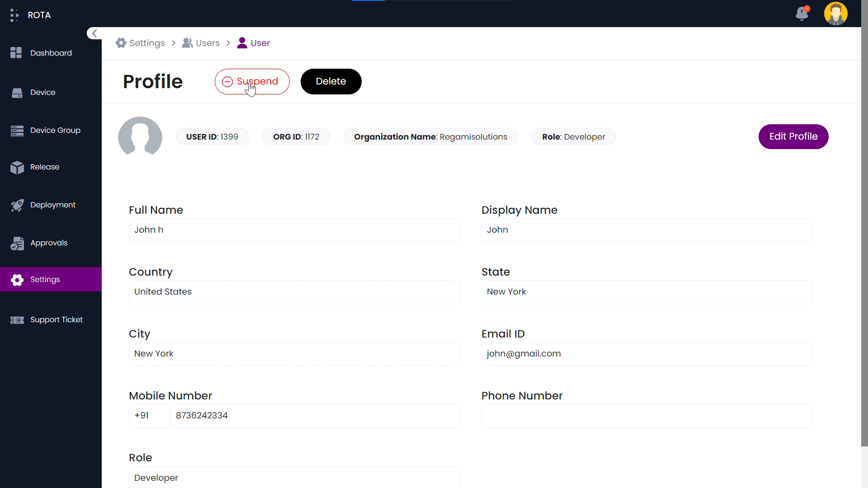Image resolution: width=868 pixels, height=488 pixels.
Task: Open the Role Developer field
Action: point(294,478)
